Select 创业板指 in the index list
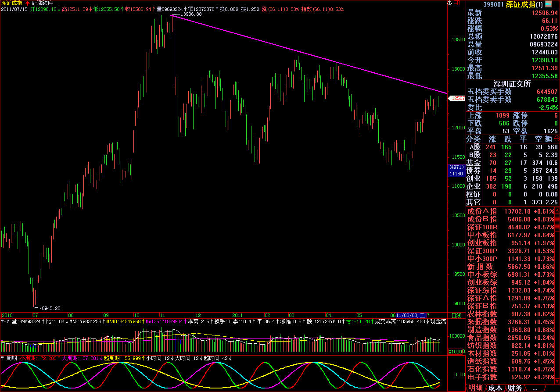 click(x=482, y=243)
